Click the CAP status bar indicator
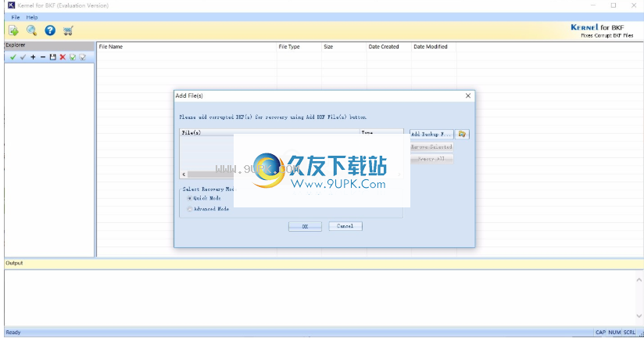 point(600,332)
